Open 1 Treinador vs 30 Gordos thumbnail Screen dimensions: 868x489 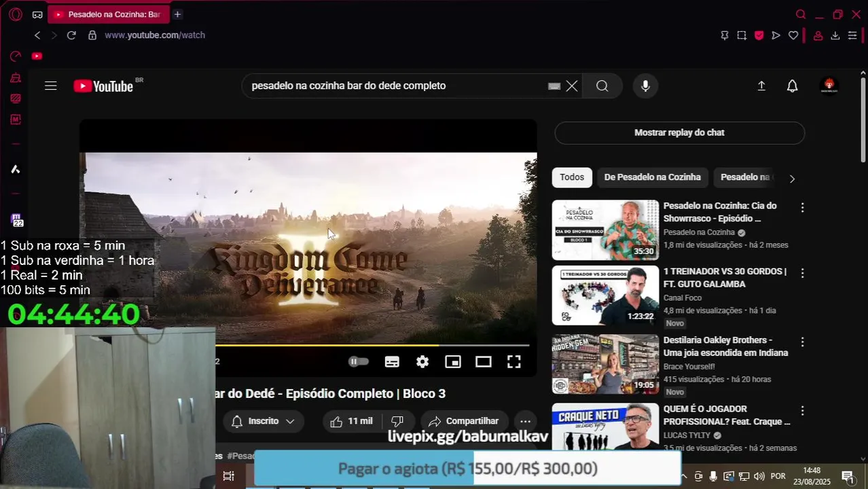click(605, 295)
